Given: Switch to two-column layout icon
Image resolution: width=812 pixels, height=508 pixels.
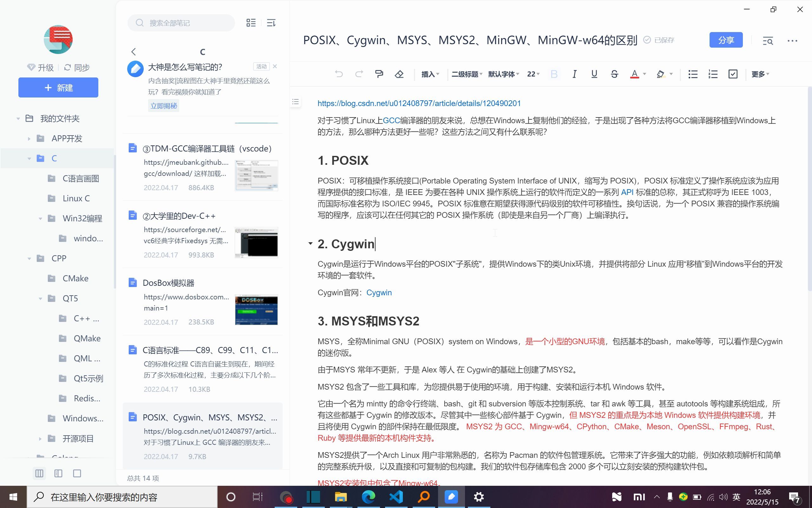Looking at the screenshot, I should pyautogui.click(x=58, y=473).
